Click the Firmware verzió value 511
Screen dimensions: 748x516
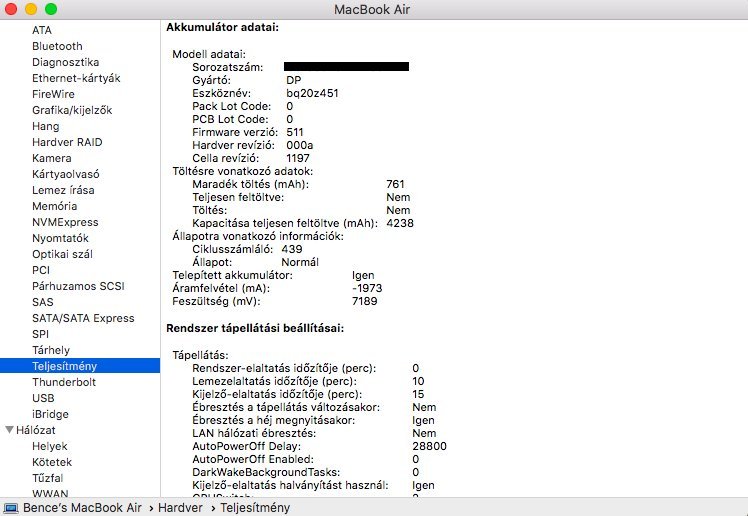pos(295,132)
